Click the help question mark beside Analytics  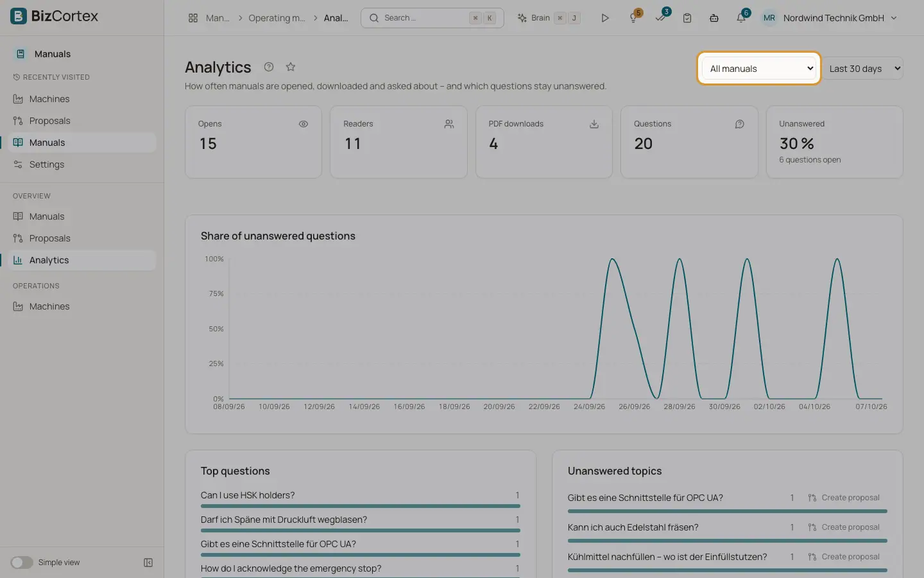(269, 67)
